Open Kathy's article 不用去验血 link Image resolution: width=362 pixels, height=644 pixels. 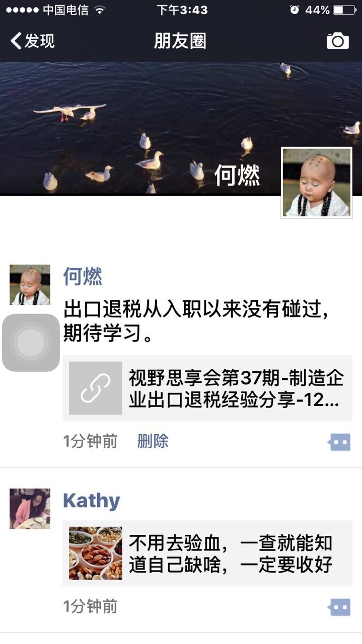click(207, 553)
